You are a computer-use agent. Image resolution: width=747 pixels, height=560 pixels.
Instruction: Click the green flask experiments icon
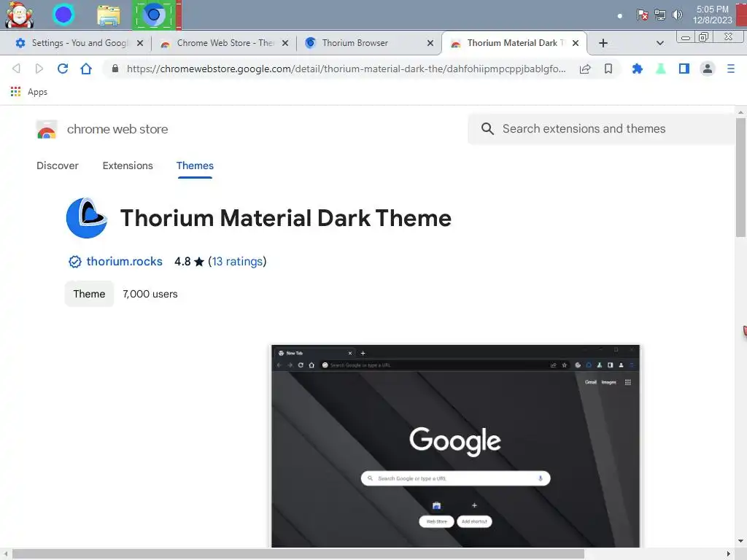click(x=660, y=69)
